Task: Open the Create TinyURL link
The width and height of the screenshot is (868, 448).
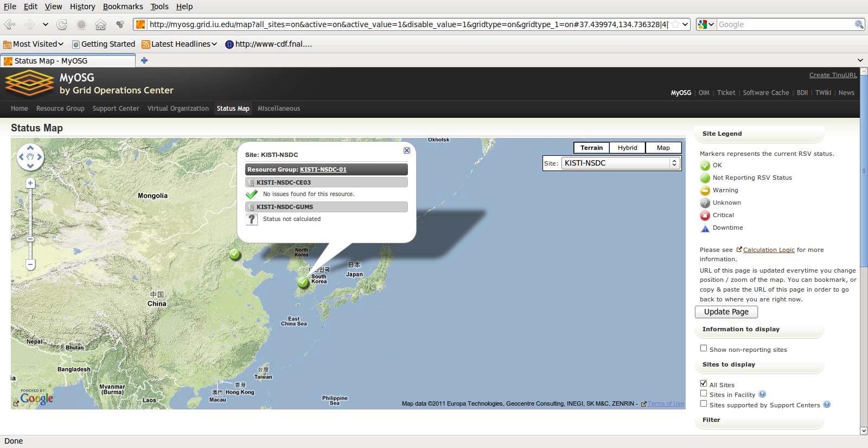Action: click(833, 75)
